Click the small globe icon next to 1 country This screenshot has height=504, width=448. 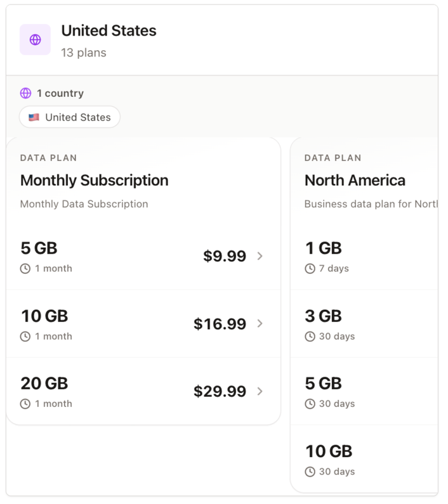pos(26,93)
